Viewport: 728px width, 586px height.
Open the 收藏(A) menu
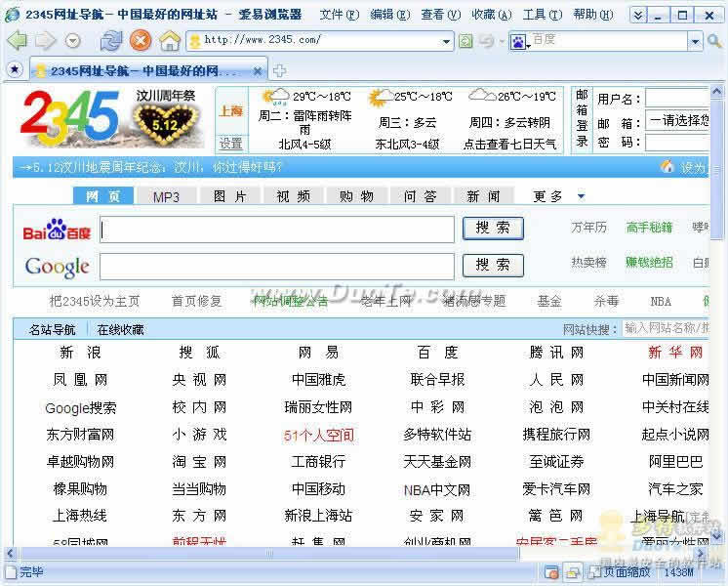click(490, 15)
